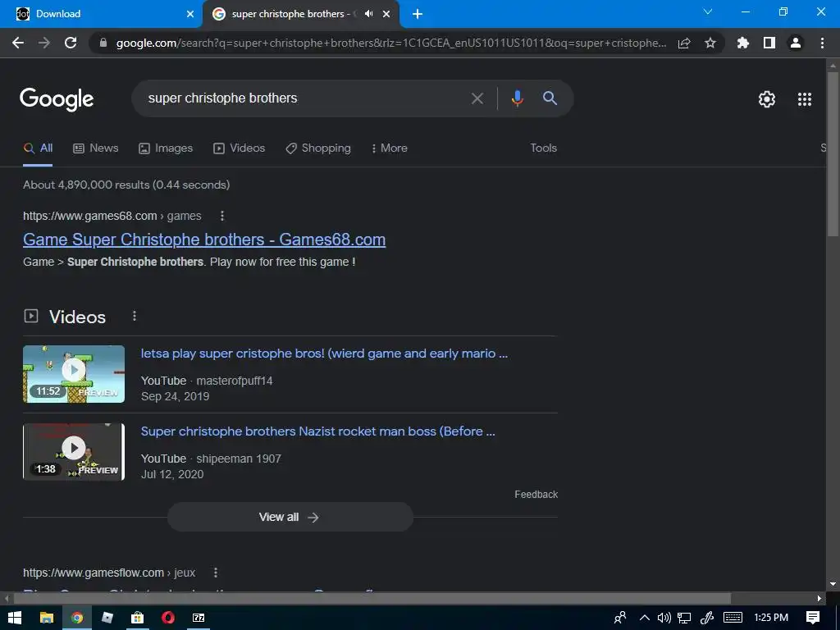840x630 pixels.
Task: Switch to News results
Action: [95, 148]
